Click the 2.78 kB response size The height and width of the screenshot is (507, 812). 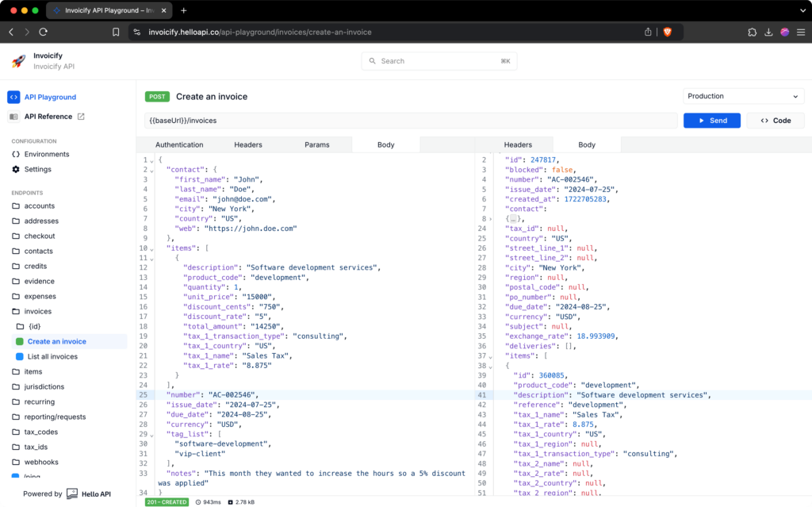pos(241,501)
